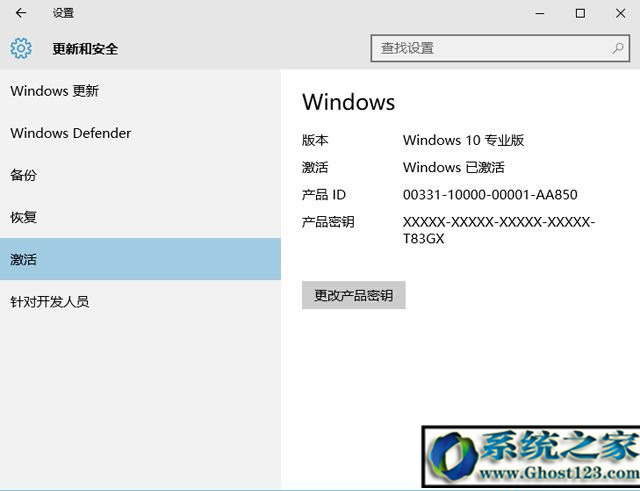This screenshot has width=640, height=491.
Task: Click the product key ending T83GX
Action: tap(499, 230)
